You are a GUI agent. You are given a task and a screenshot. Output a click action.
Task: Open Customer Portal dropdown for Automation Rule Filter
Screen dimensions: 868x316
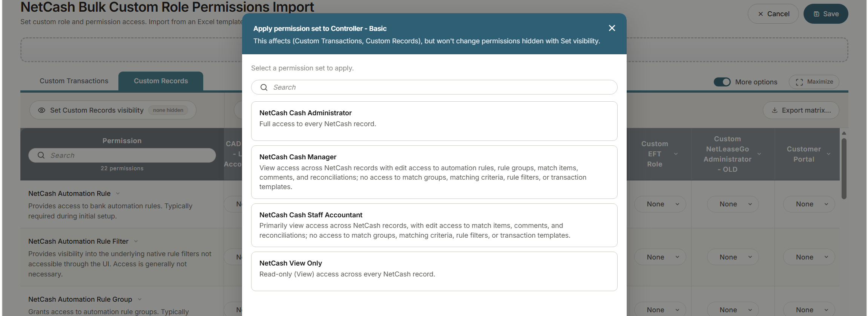809,257
